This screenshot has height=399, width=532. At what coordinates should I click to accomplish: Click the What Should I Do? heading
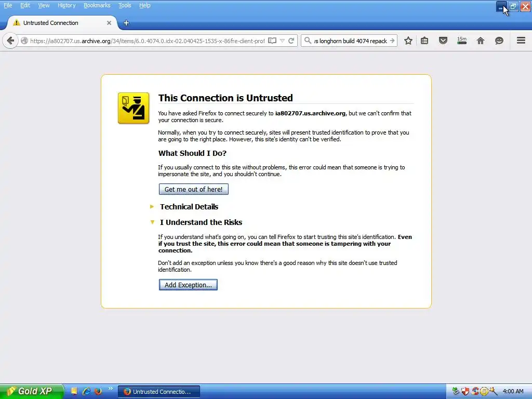click(x=192, y=153)
